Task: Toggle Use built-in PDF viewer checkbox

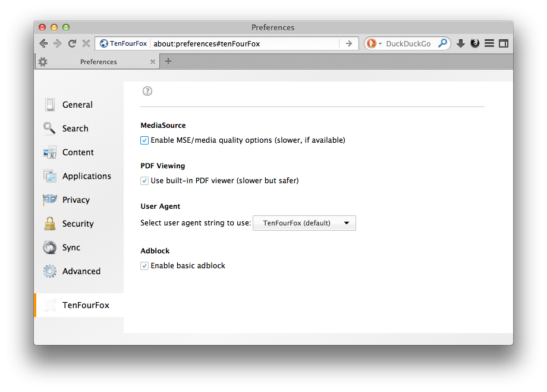Action: point(144,181)
